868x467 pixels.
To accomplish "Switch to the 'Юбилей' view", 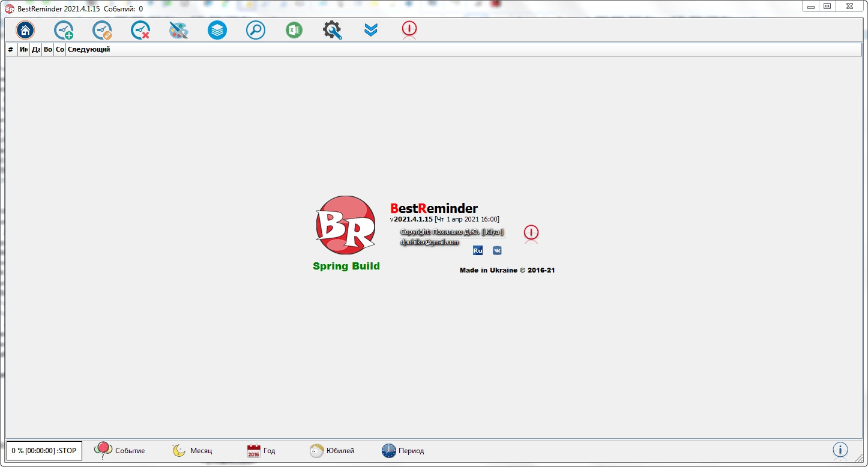I will point(332,451).
